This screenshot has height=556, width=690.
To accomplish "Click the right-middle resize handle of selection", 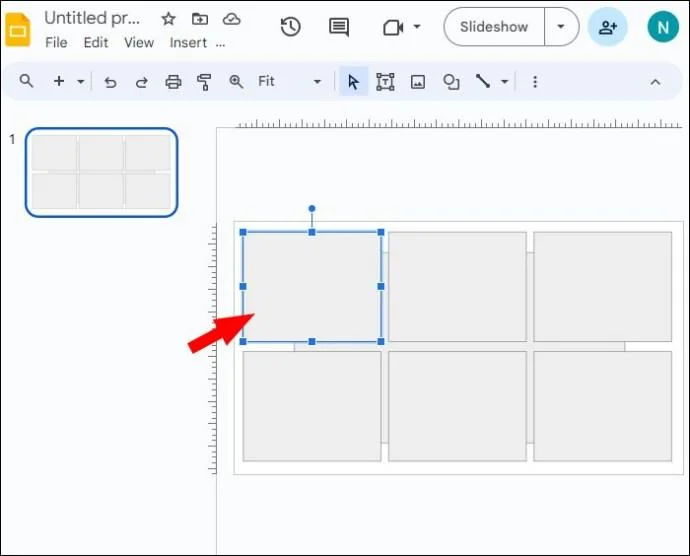I will pos(381,287).
